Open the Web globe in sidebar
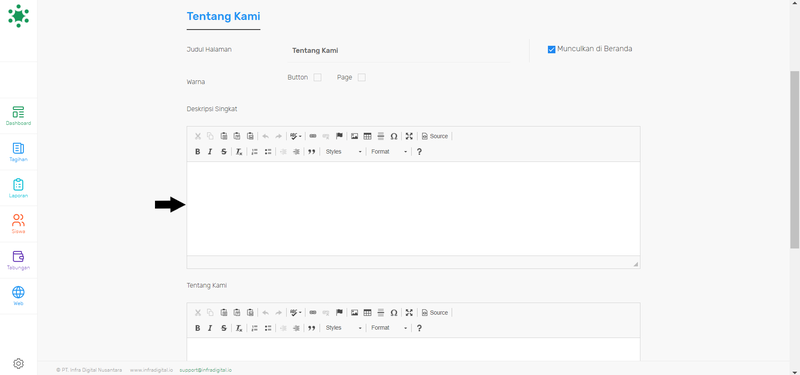The image size is (800, 375). [18, 296]
